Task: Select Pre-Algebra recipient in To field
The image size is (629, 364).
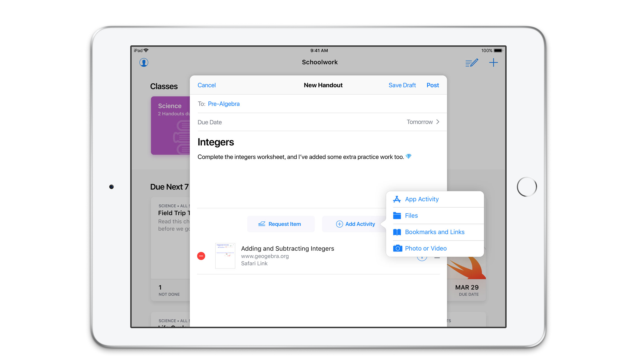Action: pos(224,104)
